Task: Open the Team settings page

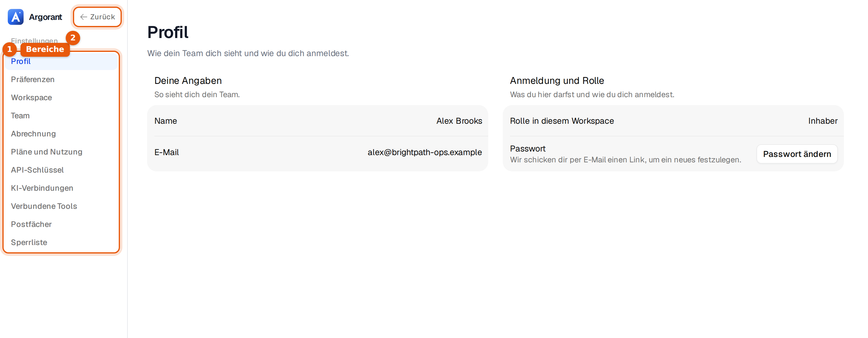Action: 61,116
